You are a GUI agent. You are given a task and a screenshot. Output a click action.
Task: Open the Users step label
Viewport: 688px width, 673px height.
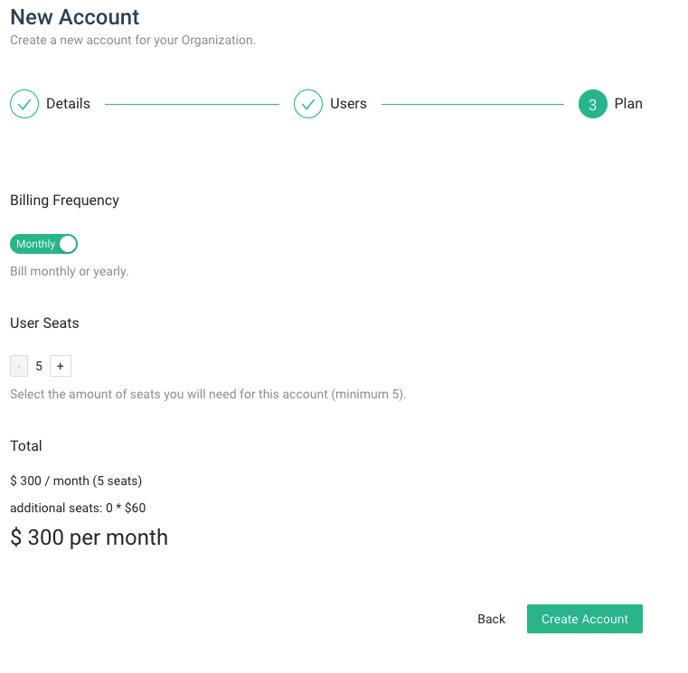coord(348,104)
